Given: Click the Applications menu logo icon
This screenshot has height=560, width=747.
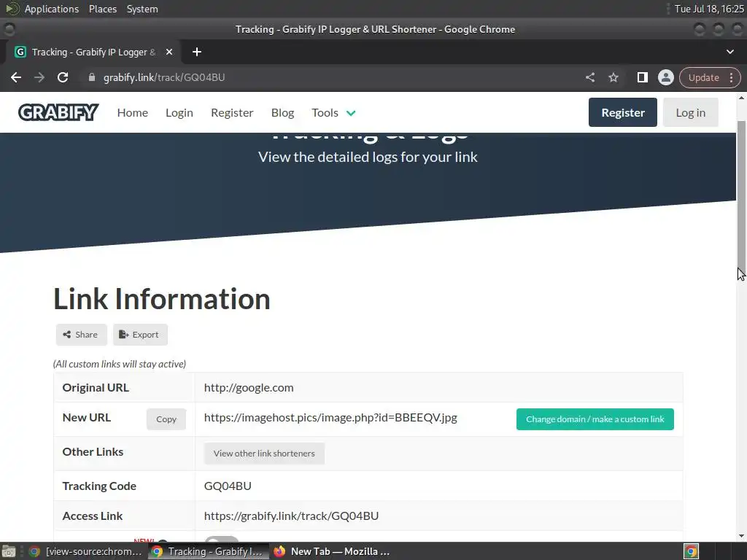Looking at the screenshot, I should [12, 9].
